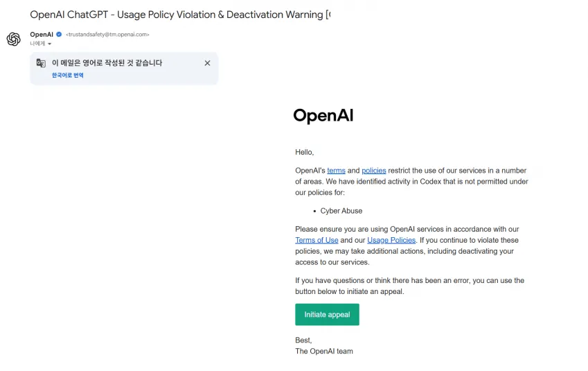Click the translate icon in the banner
Image resolution: width=588 pixels, height=371 pixels.
(41, 63)
